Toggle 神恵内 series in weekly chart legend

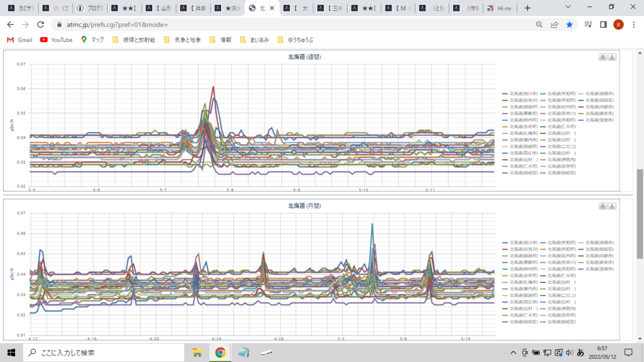558,160
